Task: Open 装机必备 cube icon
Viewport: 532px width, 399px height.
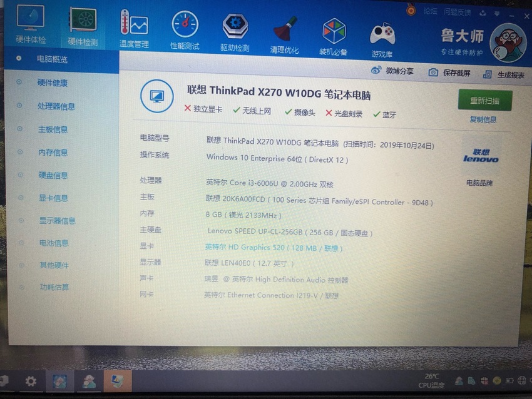Action: 334,38
